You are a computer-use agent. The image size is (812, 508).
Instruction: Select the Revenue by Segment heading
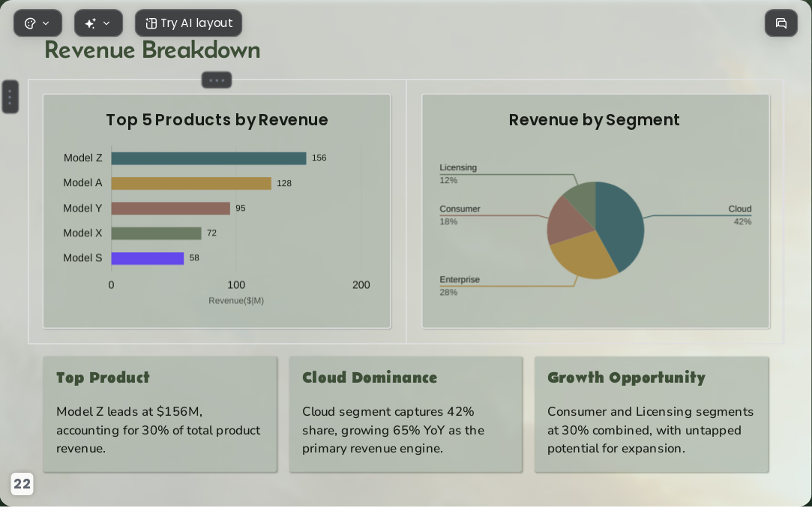(x=595, y=120)
